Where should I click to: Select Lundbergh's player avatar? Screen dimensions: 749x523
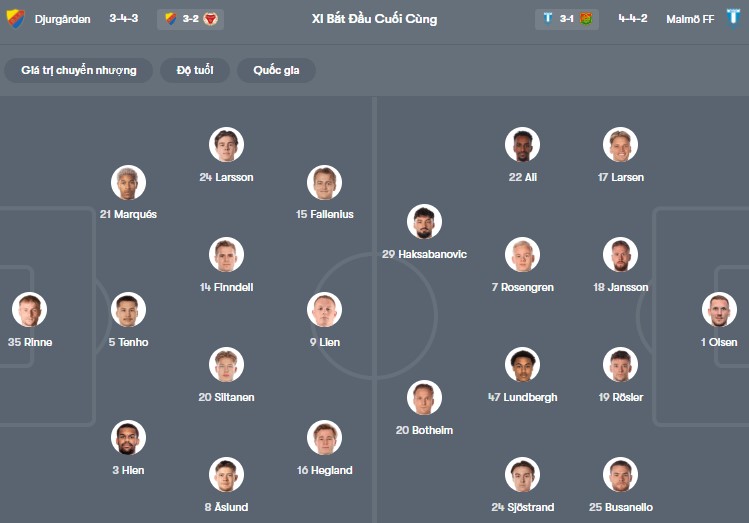pyautogui.click(x=522, y=365)
